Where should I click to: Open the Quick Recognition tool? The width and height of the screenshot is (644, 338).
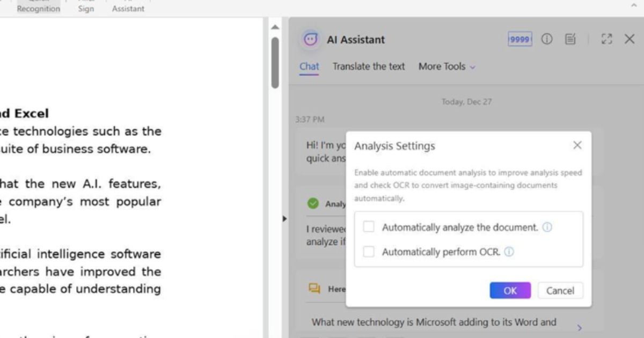[x=38, y=6]
